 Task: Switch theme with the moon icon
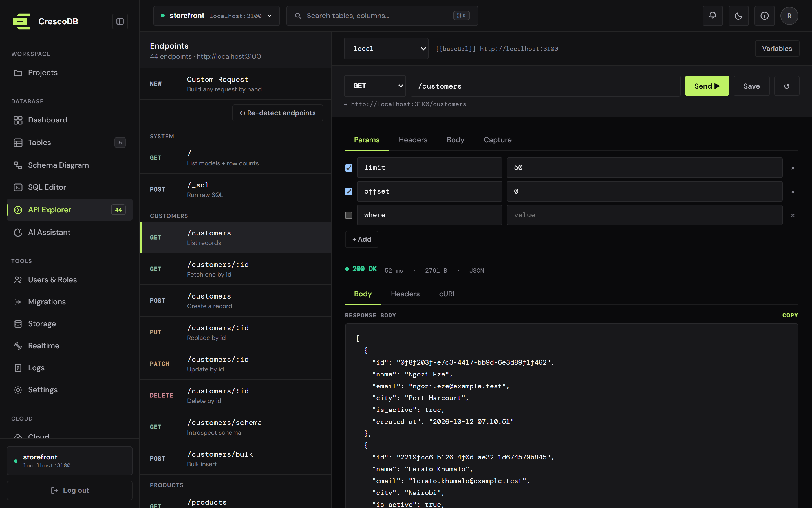point(738,16)
